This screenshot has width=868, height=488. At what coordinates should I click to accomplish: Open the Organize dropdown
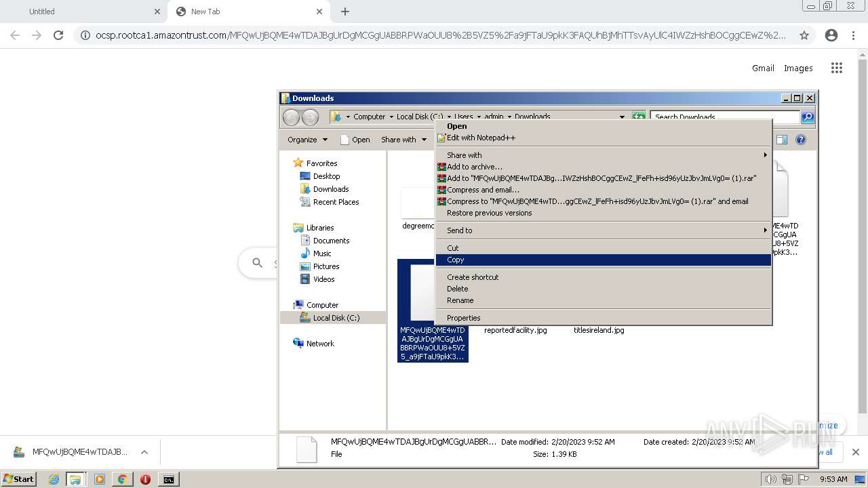coord(307,140)
